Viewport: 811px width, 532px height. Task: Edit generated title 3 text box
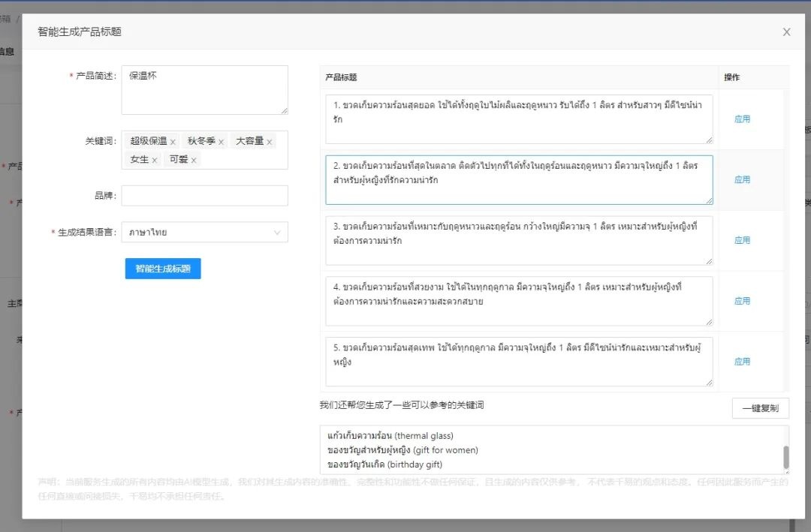click(x=520, y=240)
